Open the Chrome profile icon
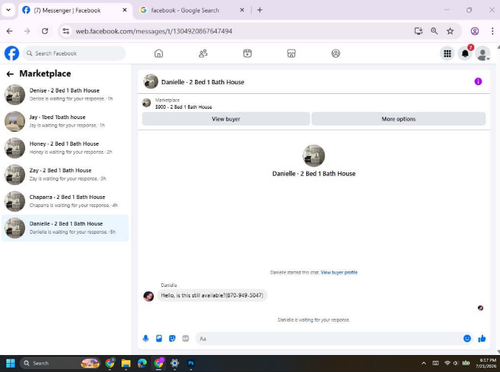Viewport: 500px width, 372px height. pyautogui.click(x=475, y=31)
